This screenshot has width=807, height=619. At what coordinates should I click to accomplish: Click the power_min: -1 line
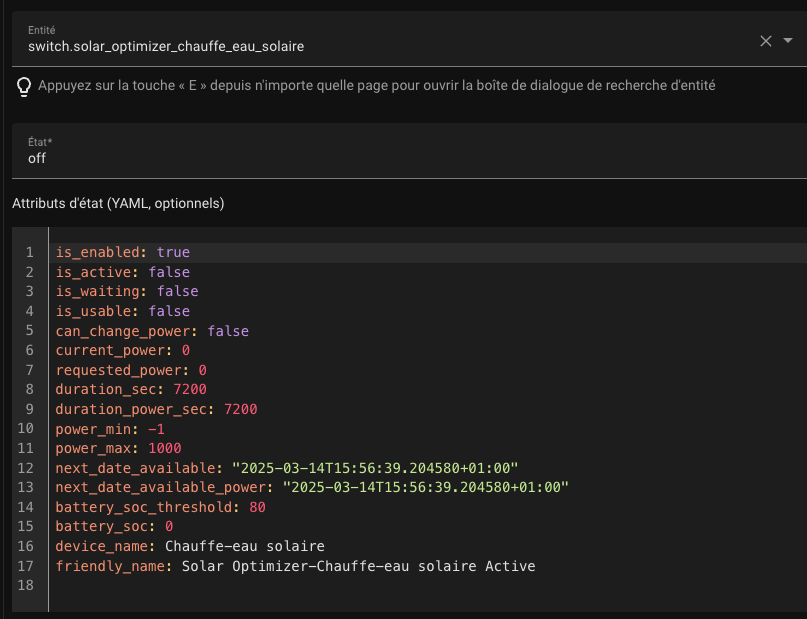[x=110, y=429]
